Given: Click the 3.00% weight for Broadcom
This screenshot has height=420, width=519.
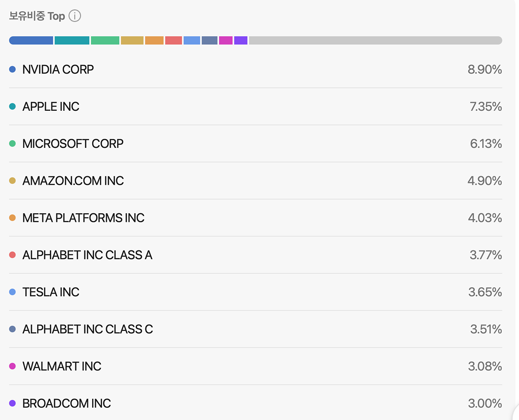Looking at the screenshot, I should click(485, 404).
